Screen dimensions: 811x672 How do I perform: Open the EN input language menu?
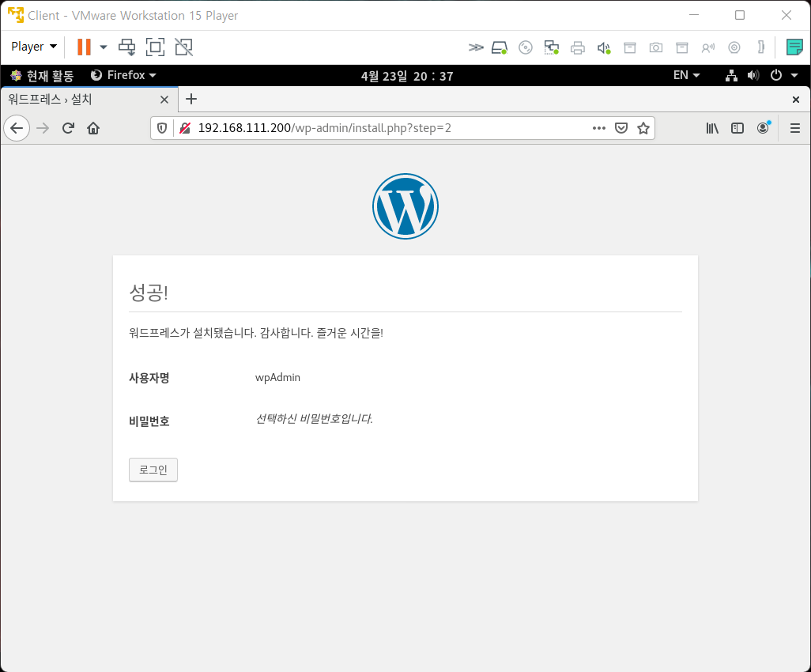coord(686,75)
